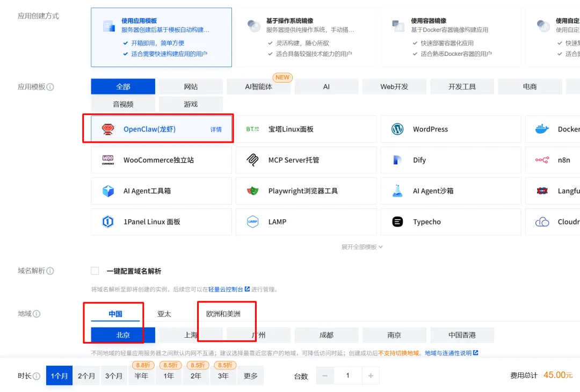Choose 2个月 duration option
The image size is (580, 392).
click(x=86, y=376)
